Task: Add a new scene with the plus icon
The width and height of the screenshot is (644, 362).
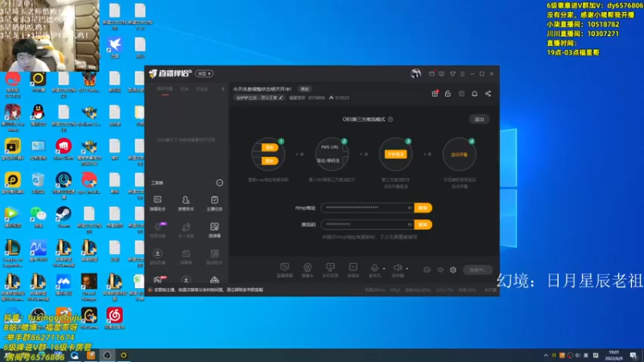Action: 223,89
